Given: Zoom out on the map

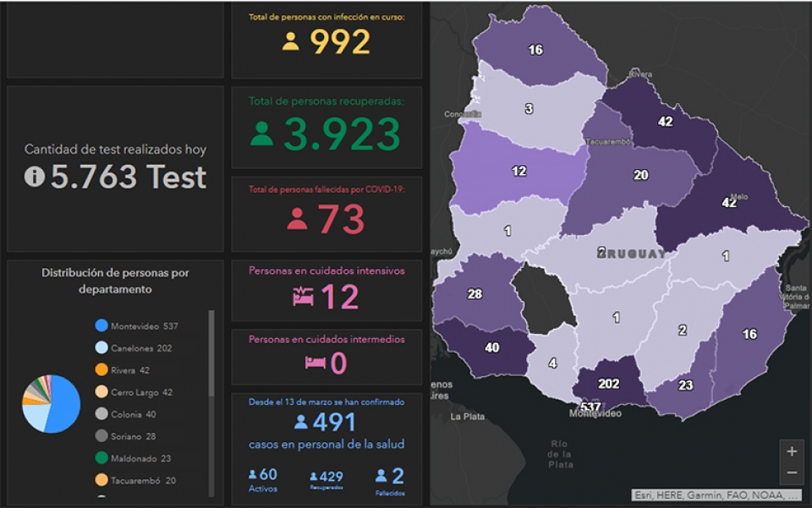Looking at the screenshot, I should tap(792, 472).
